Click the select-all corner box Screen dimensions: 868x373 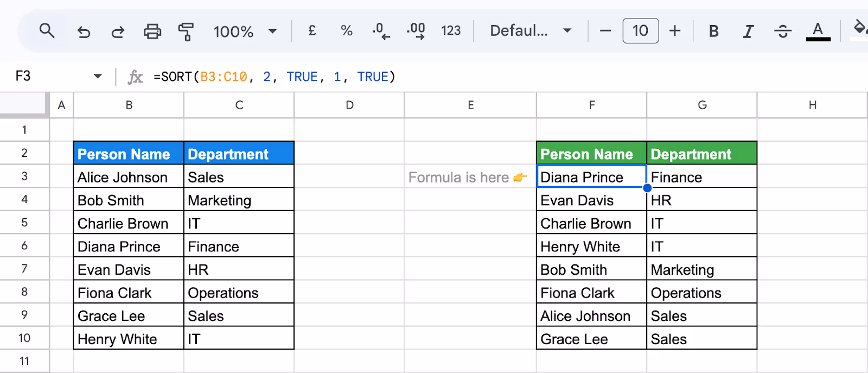[x=24, y=105]
